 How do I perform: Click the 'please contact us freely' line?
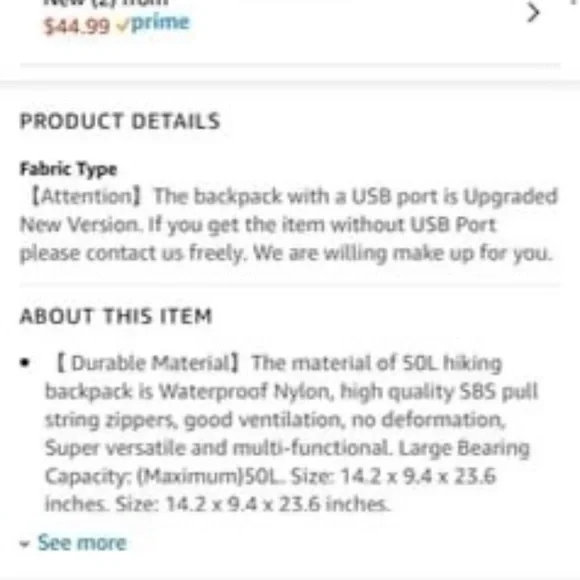click(132, 253)
